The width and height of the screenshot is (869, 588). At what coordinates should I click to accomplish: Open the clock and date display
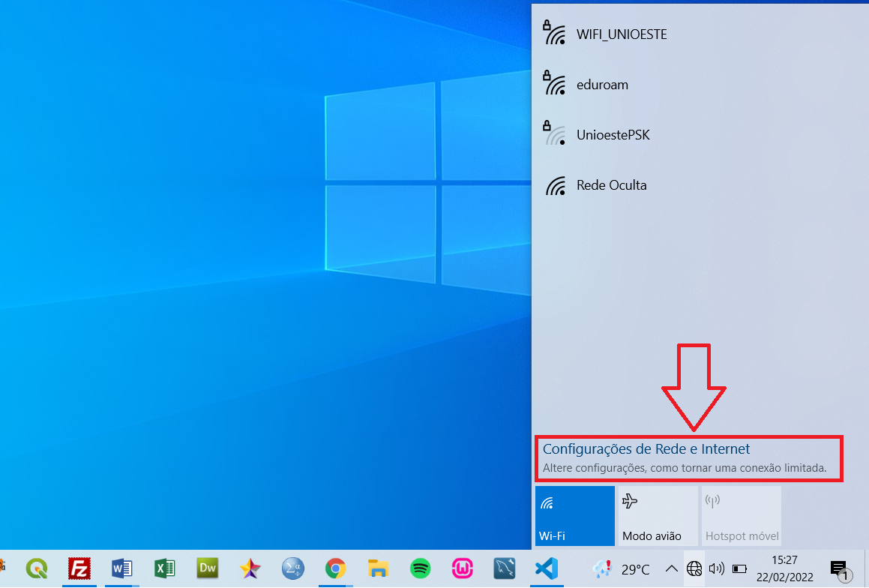point(784,568)
